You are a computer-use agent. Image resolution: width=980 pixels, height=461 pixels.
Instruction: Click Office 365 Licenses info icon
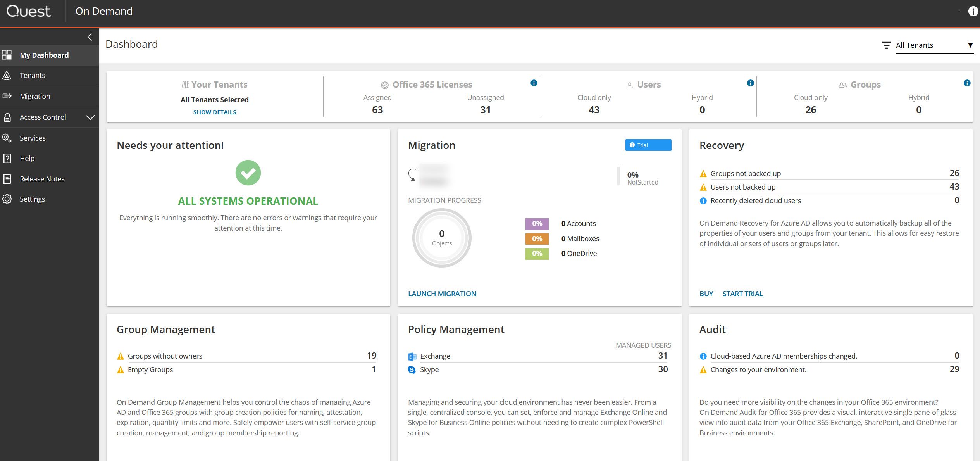click(534, 83)
